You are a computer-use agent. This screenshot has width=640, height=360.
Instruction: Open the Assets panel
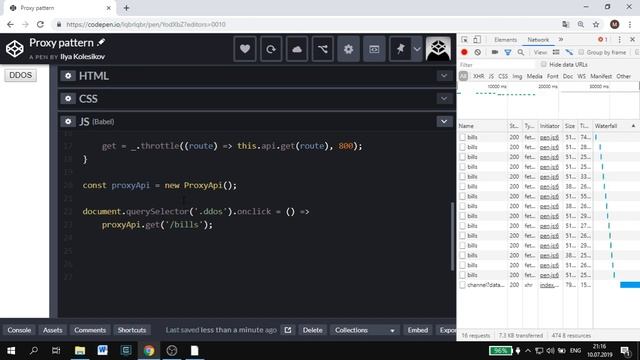[x=53, y=330]
